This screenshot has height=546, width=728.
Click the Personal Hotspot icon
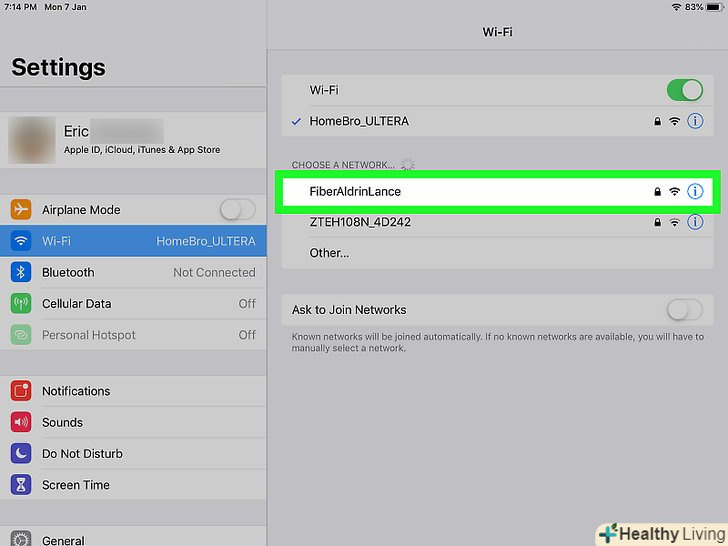21,335
